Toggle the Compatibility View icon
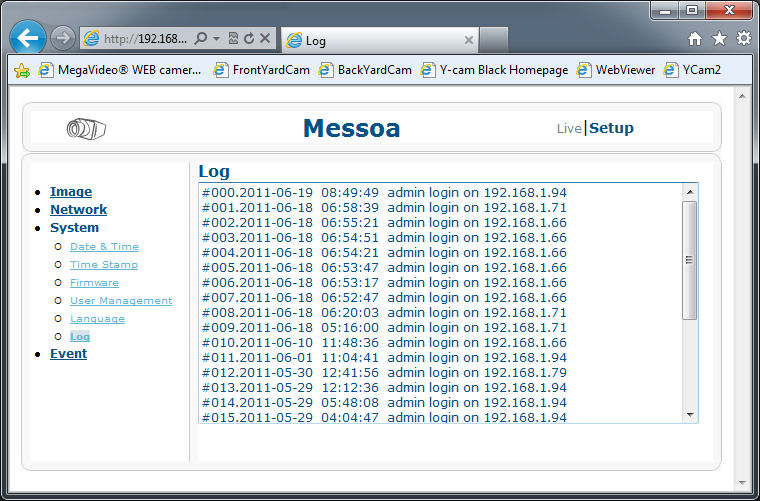The height and width of the screenshot is (501, 760). 233,38
